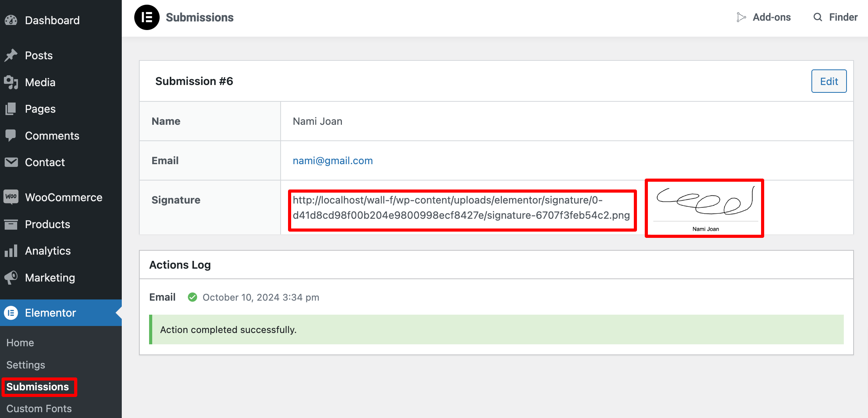Image resolution: width=868 pixels, height=418 pixels.
Task: Click the Analytics bar chart icon
Action: point(11,251)
